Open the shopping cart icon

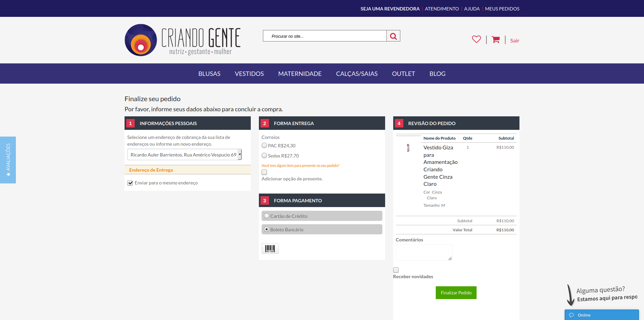[x=495, y=39]
